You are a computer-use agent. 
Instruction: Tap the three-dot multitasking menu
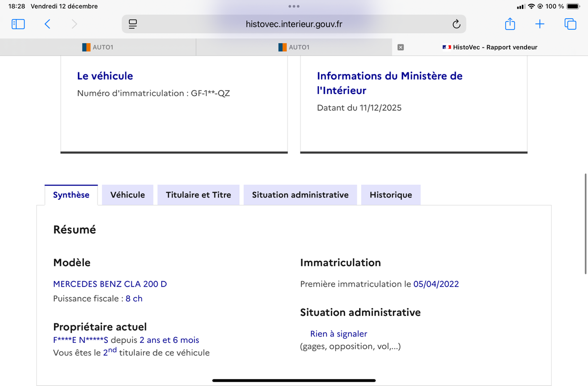point(294,6)
